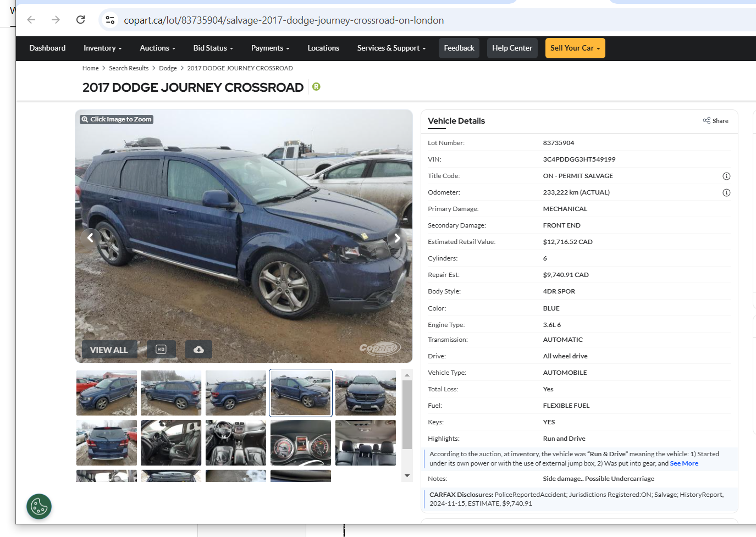Select repair estimate $9,740.91 CAD

(566, 275)
